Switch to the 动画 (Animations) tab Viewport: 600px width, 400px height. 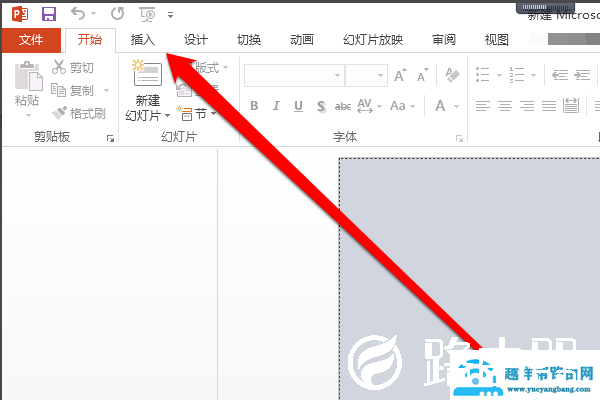tap(302, 40)
